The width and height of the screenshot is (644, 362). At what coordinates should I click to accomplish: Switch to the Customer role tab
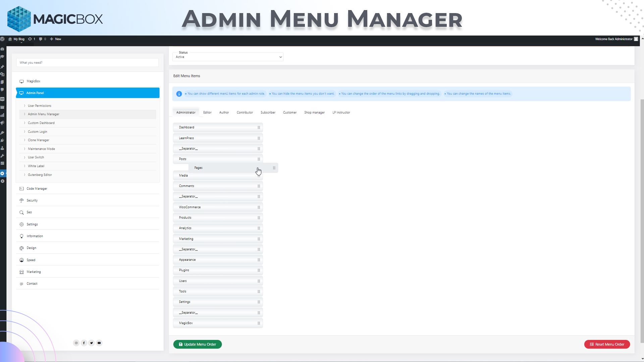290,113
